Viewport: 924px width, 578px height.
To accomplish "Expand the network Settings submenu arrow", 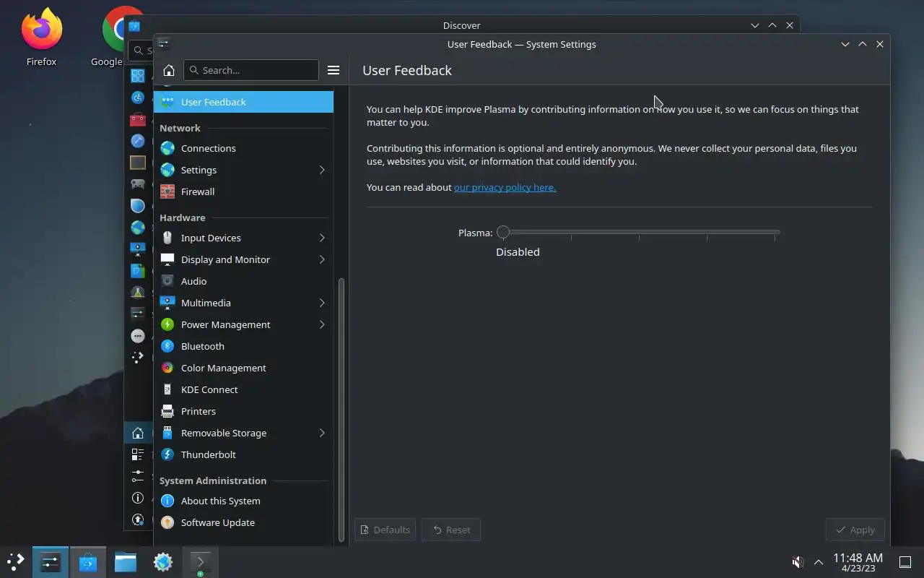I will (322, 170).
